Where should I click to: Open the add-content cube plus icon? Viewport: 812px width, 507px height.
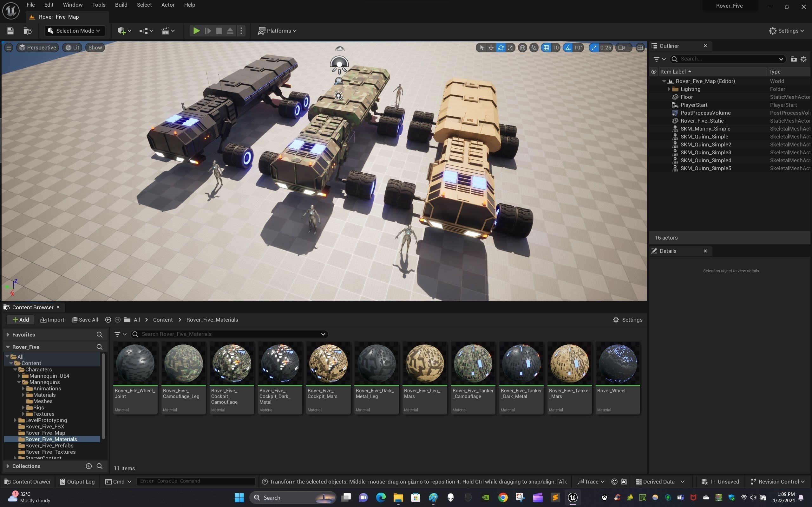coord(124,31)
